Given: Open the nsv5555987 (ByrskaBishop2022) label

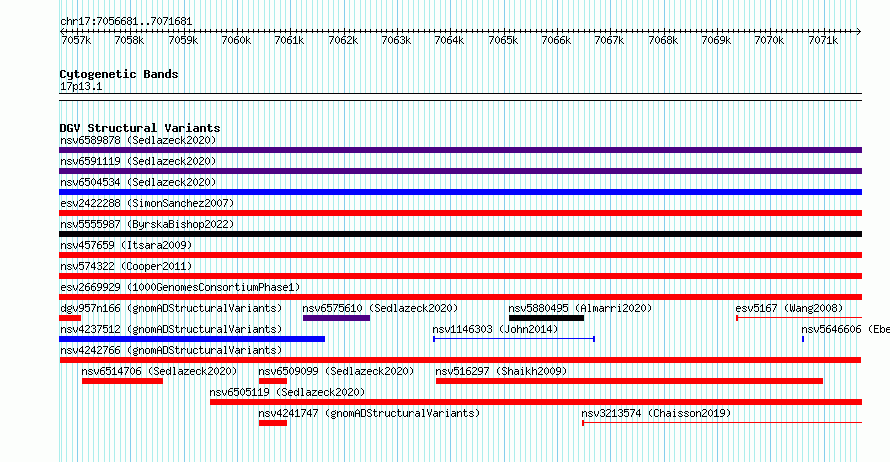Looking at the screenshot, I should click(147, 224).
